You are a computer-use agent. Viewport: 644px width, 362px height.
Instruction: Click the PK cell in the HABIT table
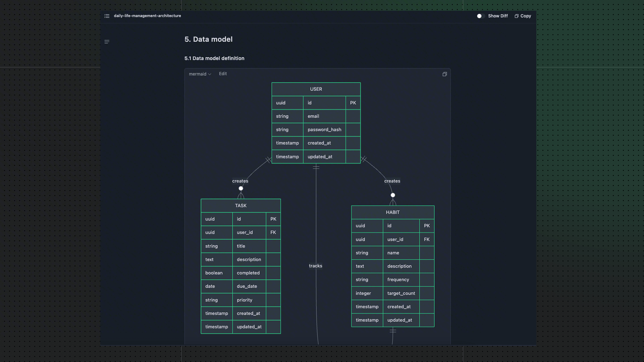427,226
